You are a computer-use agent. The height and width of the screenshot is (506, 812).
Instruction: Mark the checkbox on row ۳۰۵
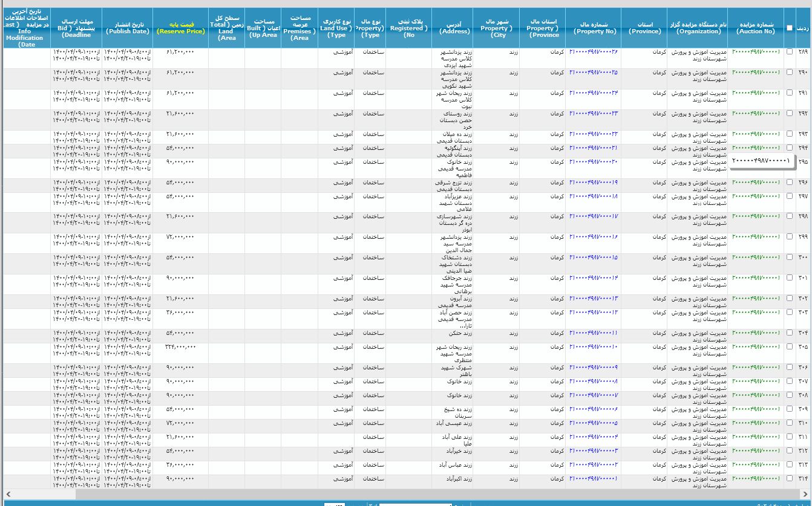(x=790, y=347)
